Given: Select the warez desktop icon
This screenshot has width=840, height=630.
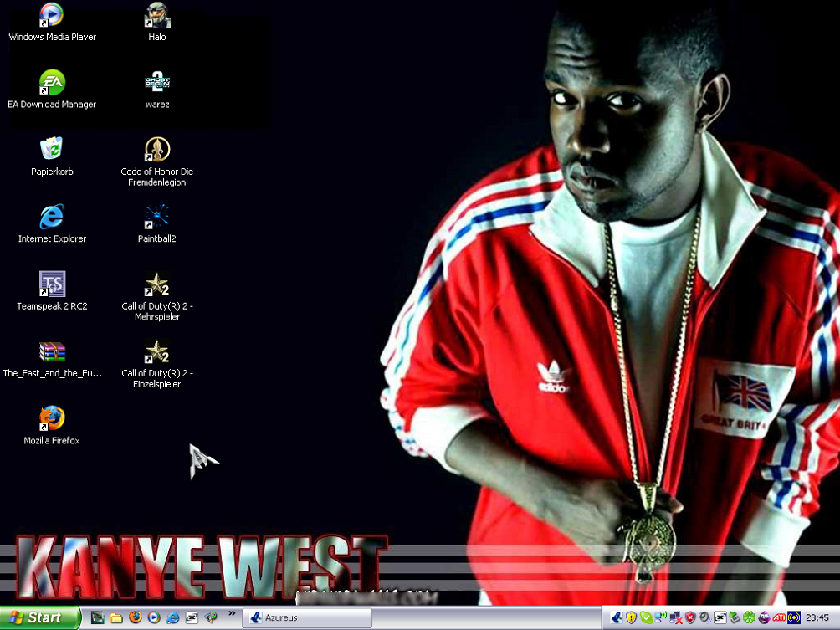Looking at the screenshot, I should tap(157, 90).
